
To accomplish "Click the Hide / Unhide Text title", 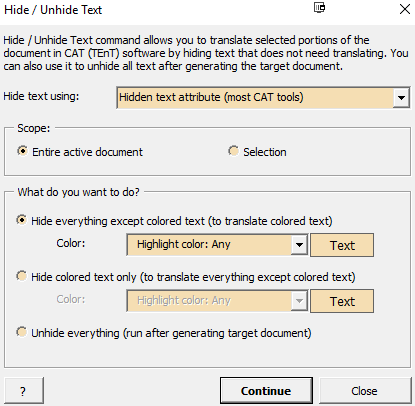I will 53,10.
